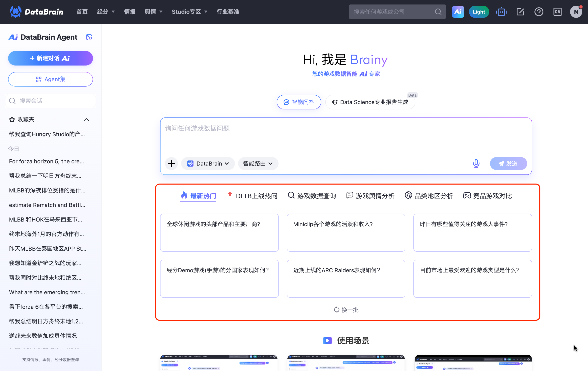
Task: Select question 近期上线的ARC Raiders表现如何?
Action: pos(346,279)
